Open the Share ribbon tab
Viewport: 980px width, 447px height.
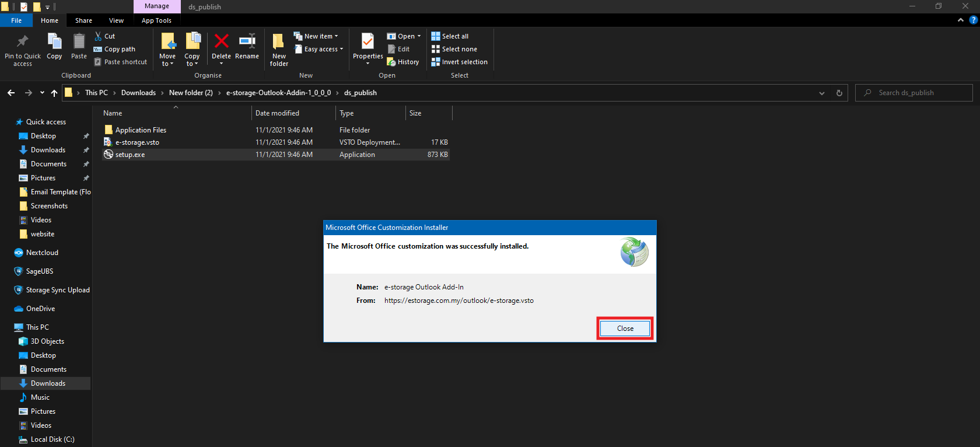coord(83,20)
